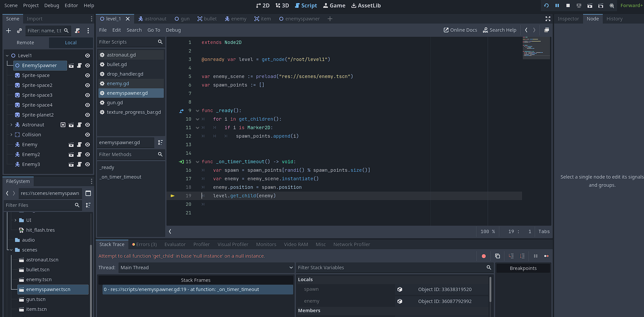Click the Copy Error icon
Screen dimensions: 644x317
[498, 256]
